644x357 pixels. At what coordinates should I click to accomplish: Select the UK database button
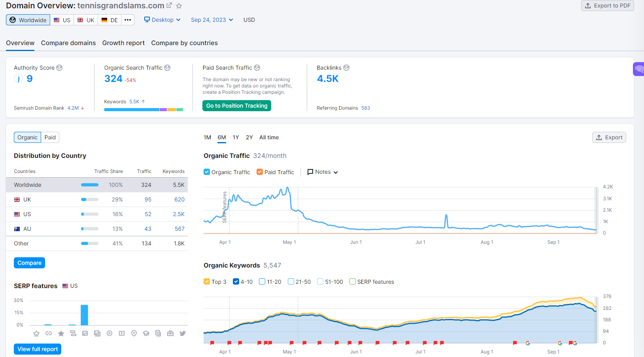point(86,20)
